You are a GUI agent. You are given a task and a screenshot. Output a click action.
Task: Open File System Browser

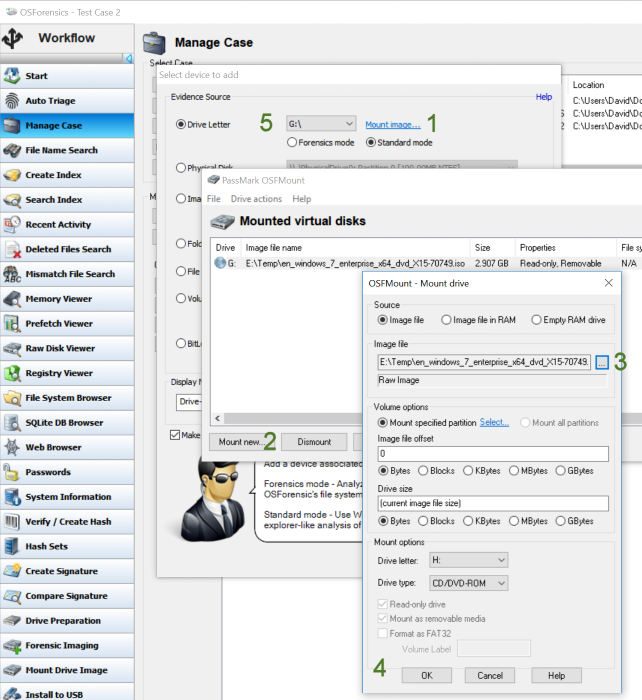(67, 398)
